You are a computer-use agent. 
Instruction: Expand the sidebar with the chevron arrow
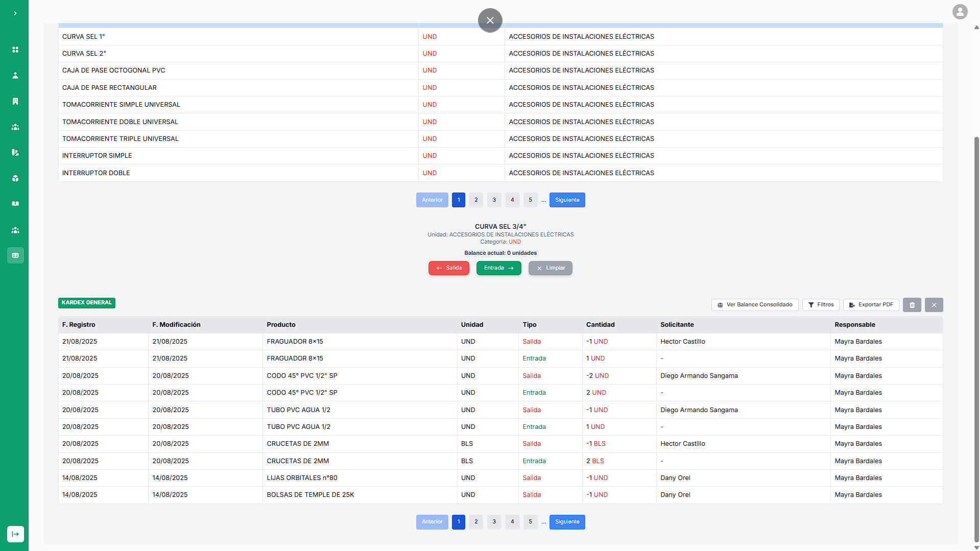[15, 13]
